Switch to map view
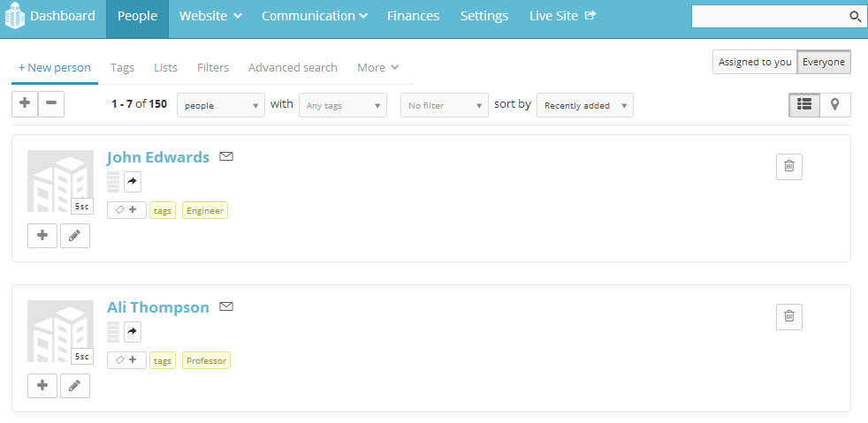Image resolution: width=868 pixels, height=423 pixels. [x=835, y=104]
